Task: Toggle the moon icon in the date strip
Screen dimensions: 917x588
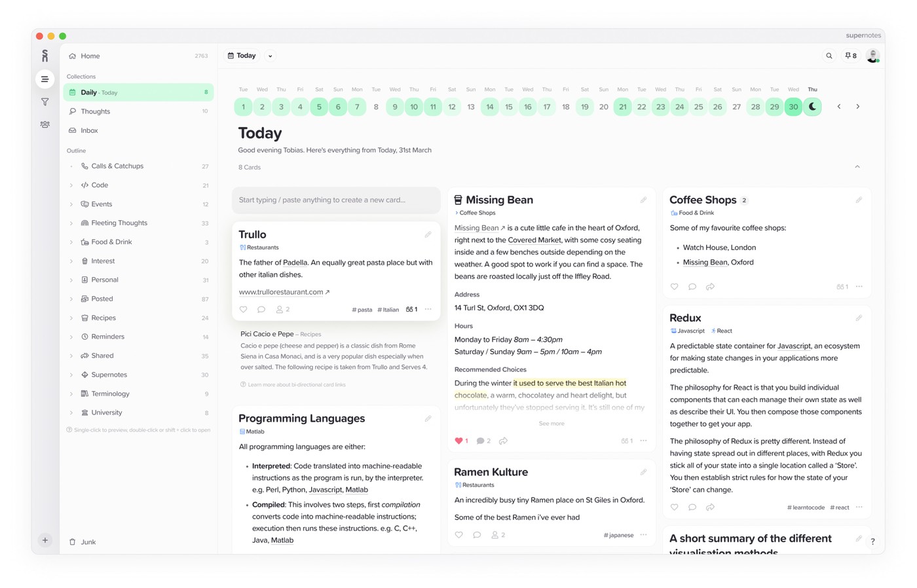Action: (x=812, y=106)
